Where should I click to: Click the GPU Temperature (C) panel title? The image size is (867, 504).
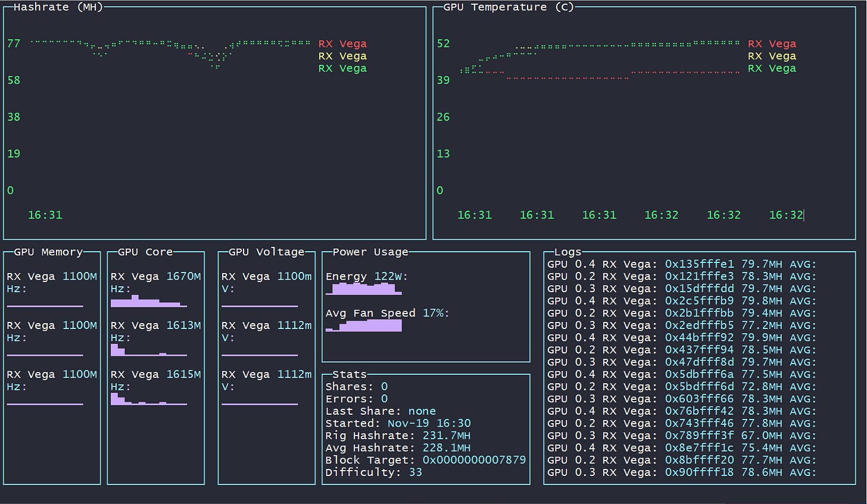pyautogui.click(x=509, y=7)
